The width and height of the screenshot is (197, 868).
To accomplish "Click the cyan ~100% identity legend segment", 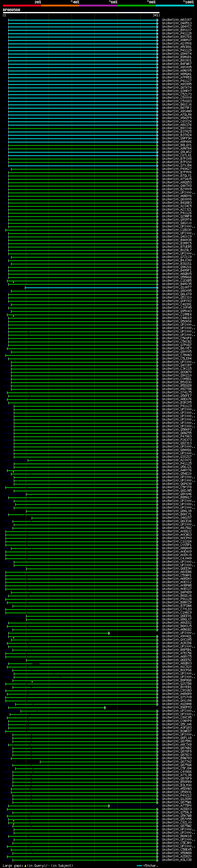I will click(x=175, y=6).
